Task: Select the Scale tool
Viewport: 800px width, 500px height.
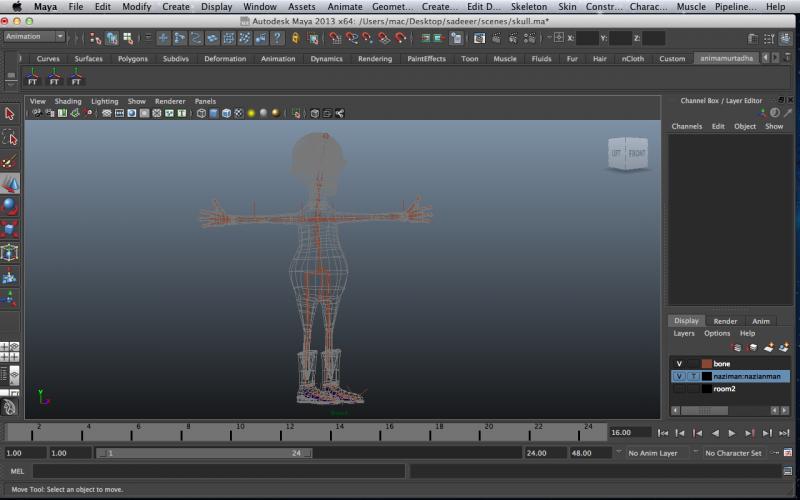Action: pos(10,230)
